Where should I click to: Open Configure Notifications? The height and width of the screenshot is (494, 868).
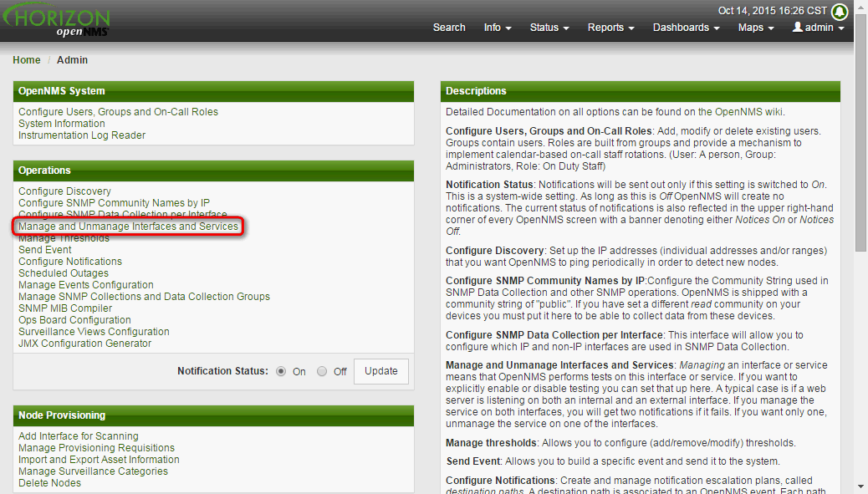(x=69, y=261)
